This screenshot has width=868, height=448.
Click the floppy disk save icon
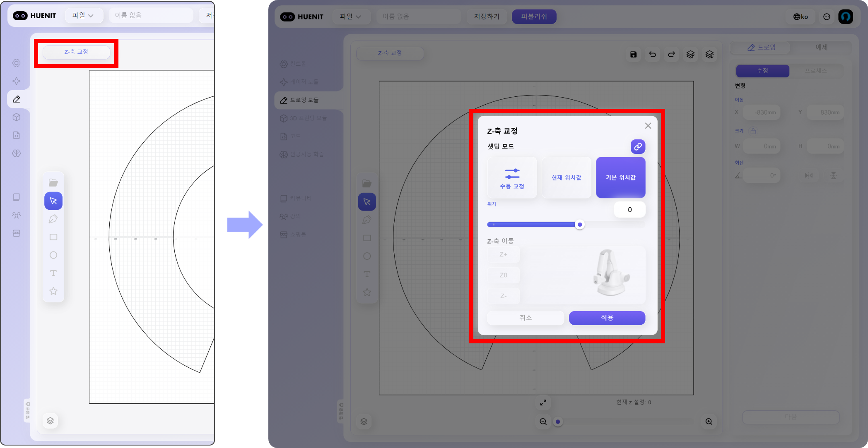point(633,54)
